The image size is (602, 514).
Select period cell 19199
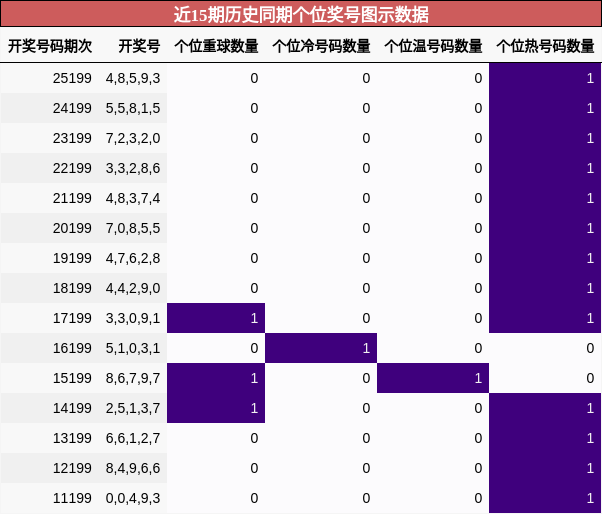[x=72, y=258]
